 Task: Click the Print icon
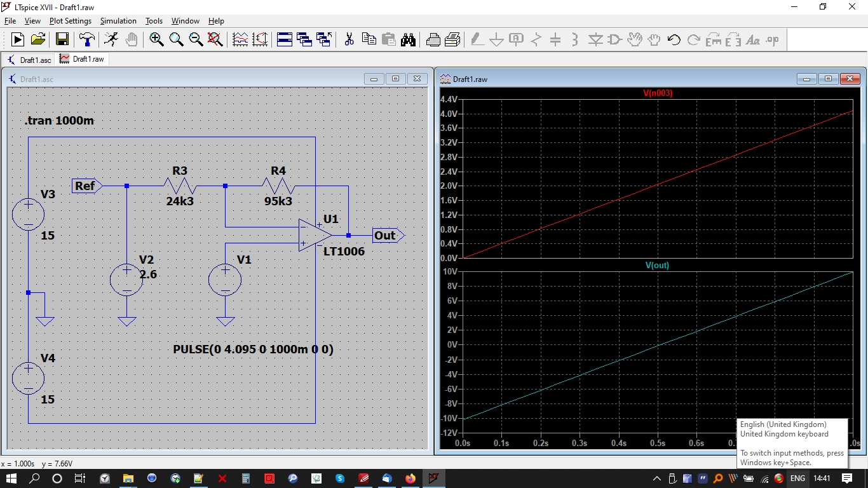tap(452, 39)
